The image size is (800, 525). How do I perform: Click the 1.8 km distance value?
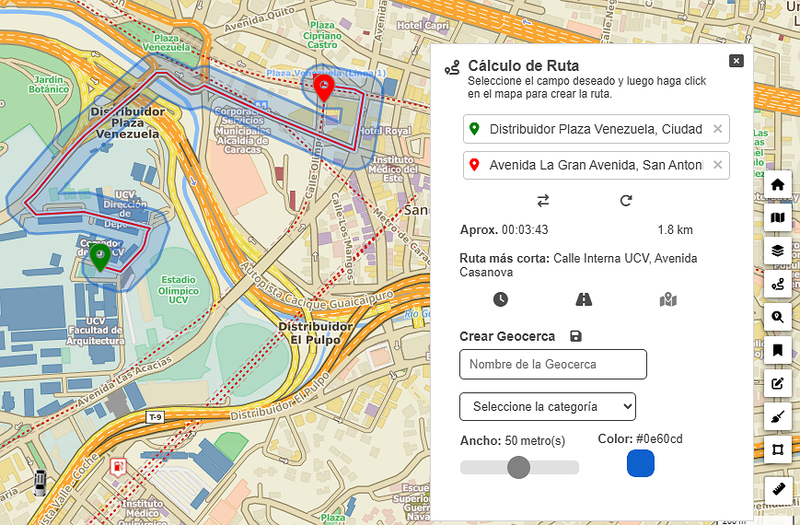tap(675, 230)
